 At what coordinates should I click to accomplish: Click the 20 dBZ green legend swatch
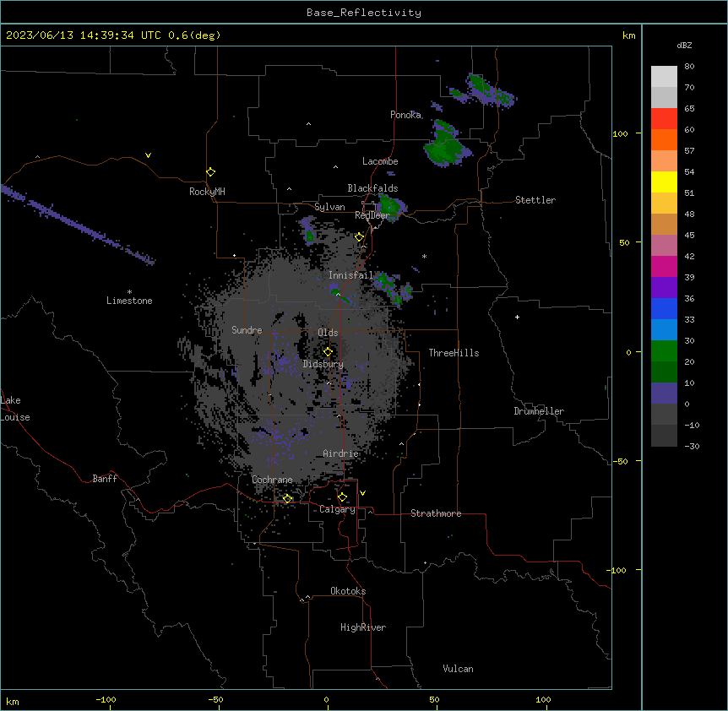tap(664, 372)
